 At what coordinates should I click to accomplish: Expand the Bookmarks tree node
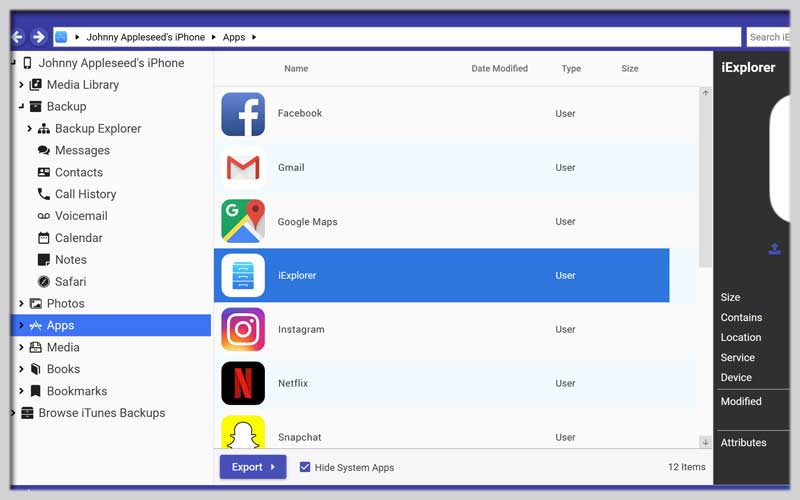[x=21, y=391]
